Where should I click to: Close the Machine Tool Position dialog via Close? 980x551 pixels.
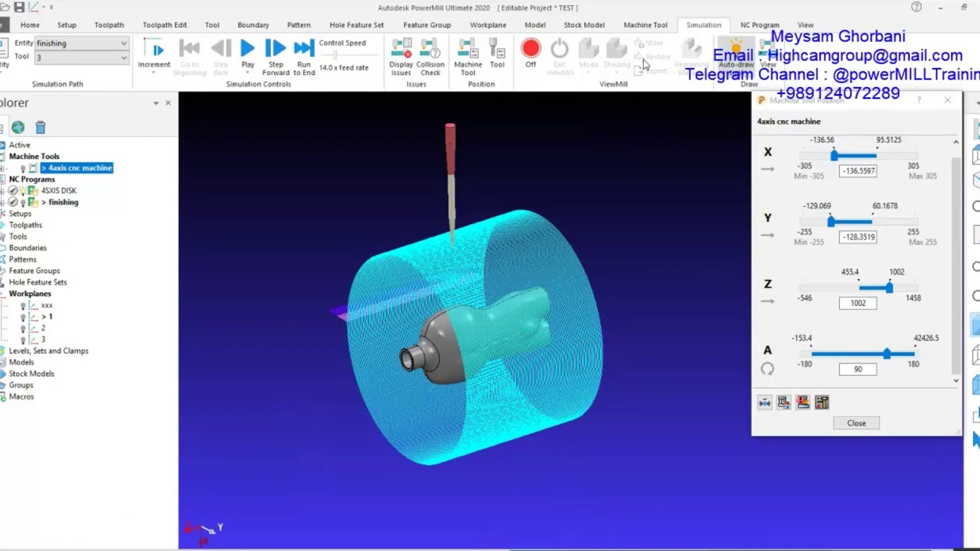coord(856,423)
